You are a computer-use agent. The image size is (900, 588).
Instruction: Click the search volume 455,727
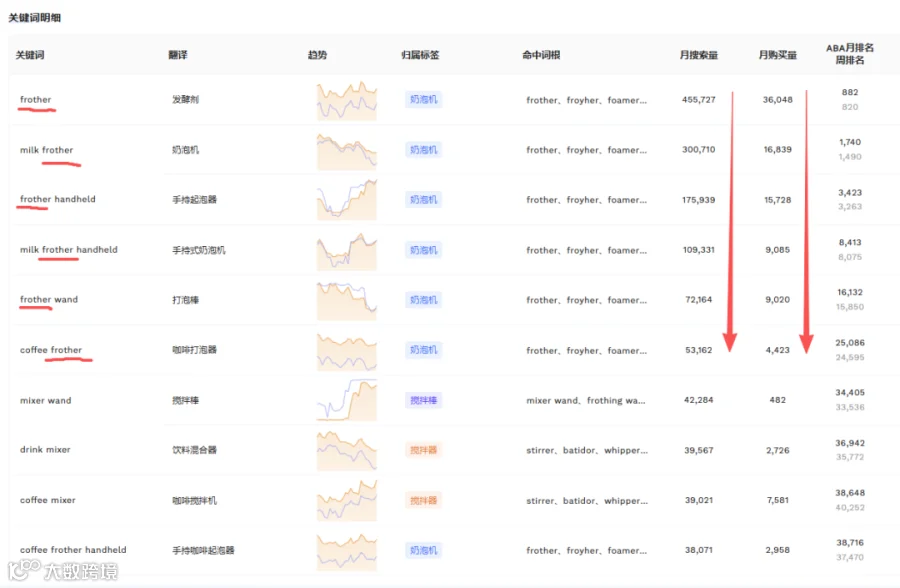(699, 99)
